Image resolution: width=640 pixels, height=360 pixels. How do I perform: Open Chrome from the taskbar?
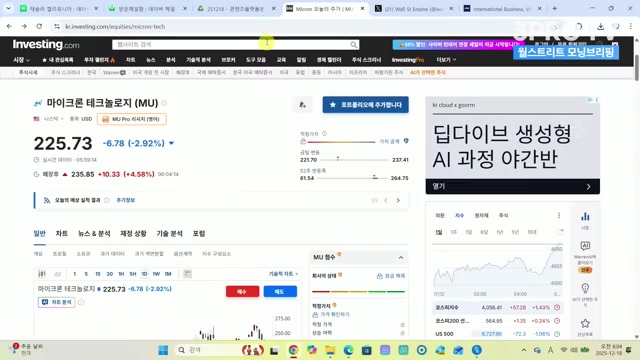[293, 350]
